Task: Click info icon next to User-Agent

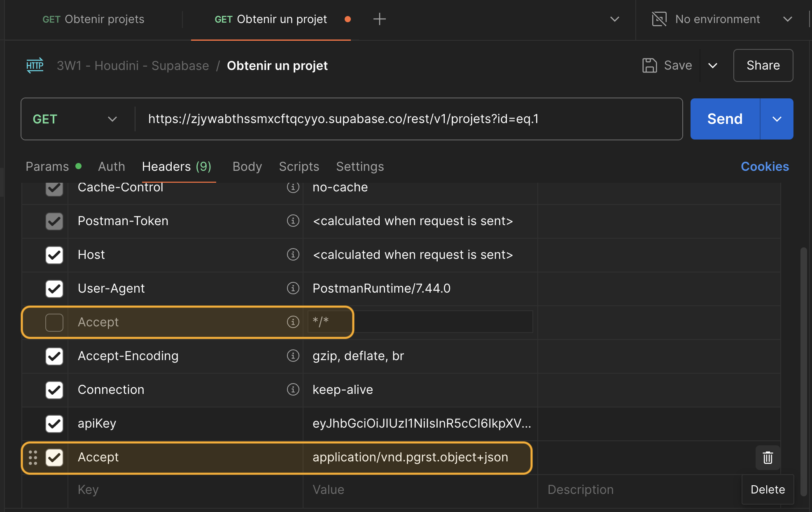Action: pyautogui.click(x=293, y=288)
